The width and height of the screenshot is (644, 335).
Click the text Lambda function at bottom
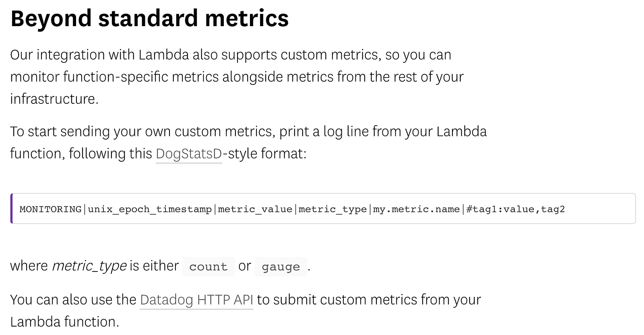pyautogui.click(x=64, y=322)
